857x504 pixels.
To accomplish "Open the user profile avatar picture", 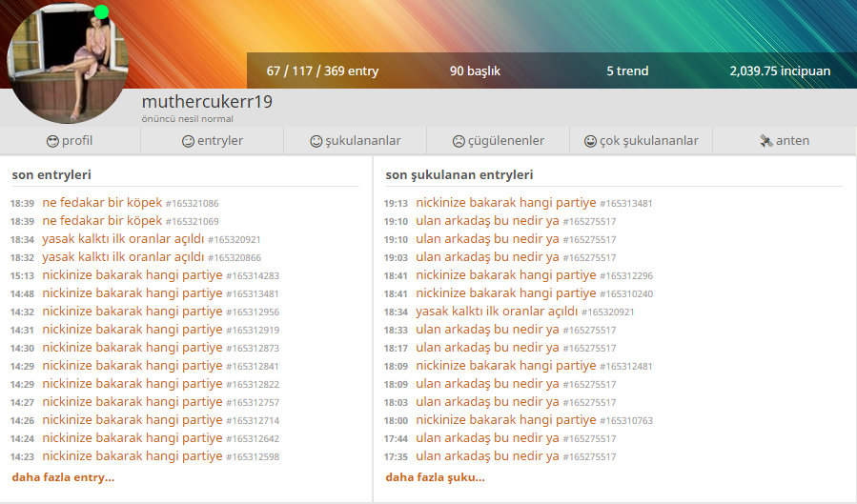I will click(x=67, y=63).
